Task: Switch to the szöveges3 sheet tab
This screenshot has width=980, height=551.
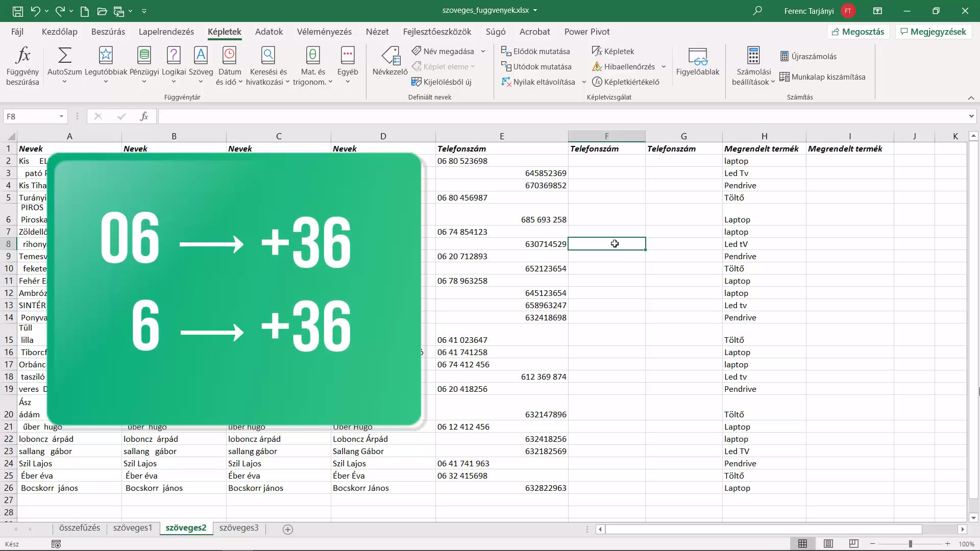Action: pos(239,528)
